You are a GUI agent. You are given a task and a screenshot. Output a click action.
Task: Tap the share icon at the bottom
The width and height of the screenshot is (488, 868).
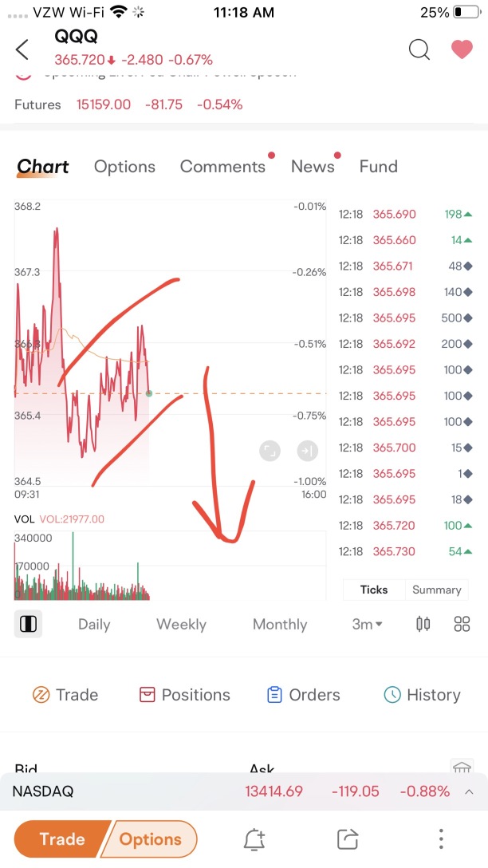pos(348,838)
